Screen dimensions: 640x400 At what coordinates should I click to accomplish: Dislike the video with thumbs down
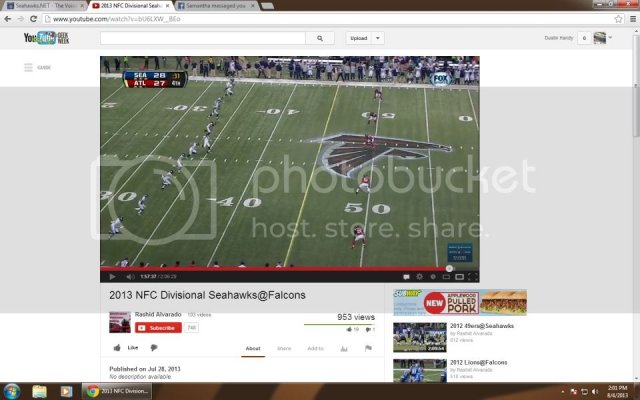click(x=154, y=348)
